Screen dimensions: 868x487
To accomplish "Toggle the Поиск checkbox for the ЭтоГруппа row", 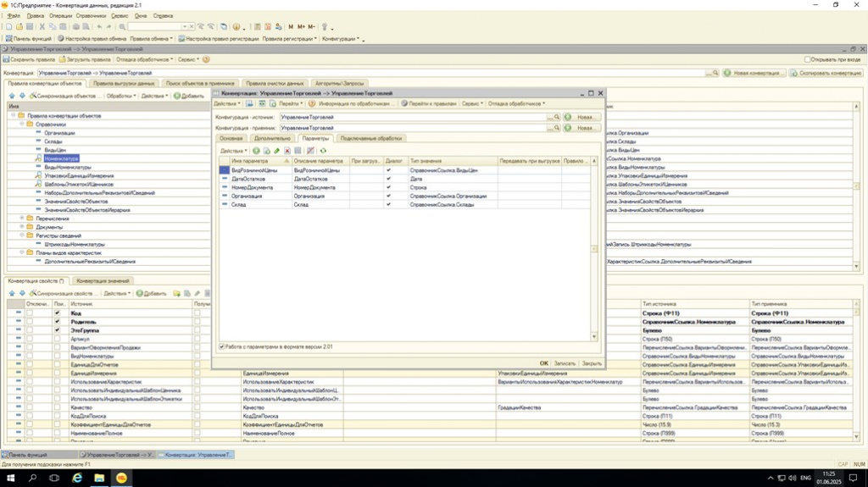I will coord(57,330).
